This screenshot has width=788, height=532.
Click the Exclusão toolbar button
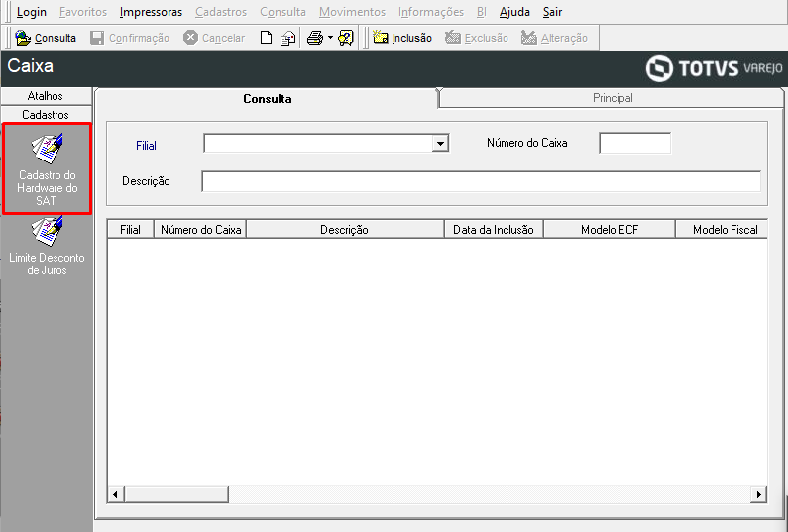click(477, 38)
